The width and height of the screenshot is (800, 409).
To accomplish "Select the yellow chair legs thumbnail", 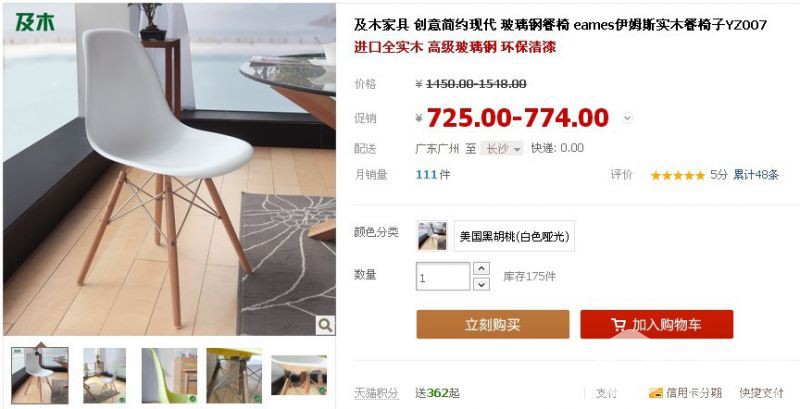I will 234,375.
